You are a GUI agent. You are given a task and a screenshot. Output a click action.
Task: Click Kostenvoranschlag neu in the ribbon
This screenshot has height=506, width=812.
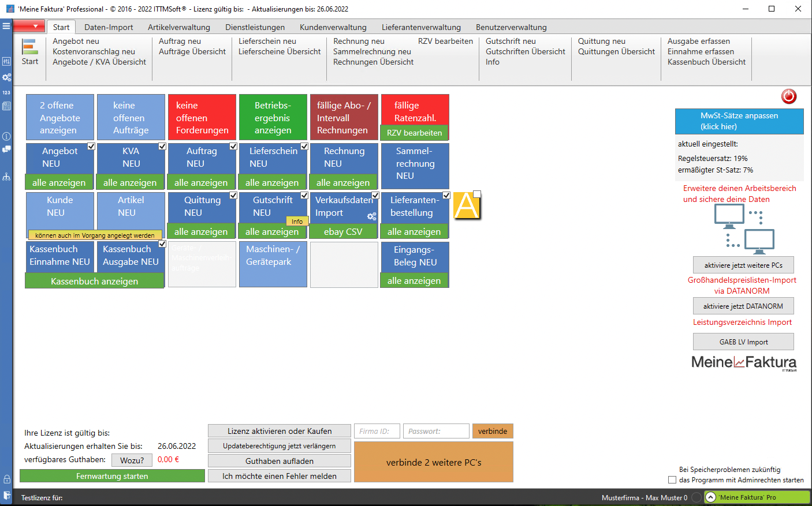[x=94, y=51]
